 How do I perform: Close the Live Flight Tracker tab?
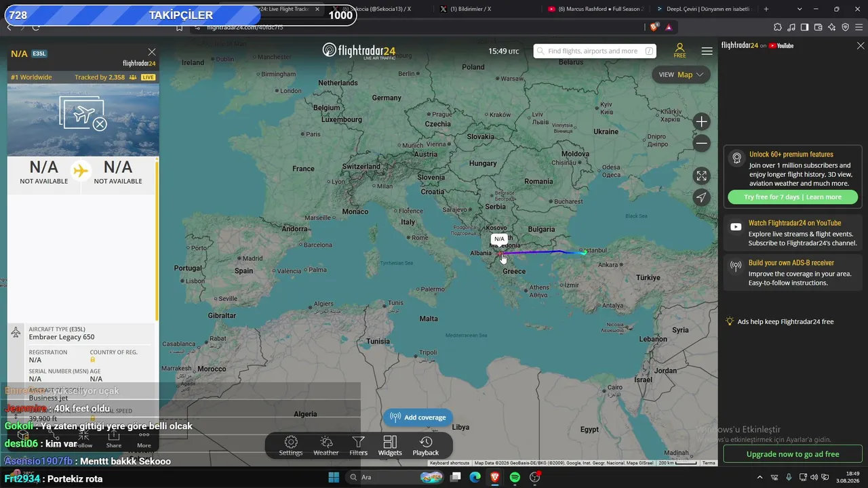[x=317, y=9]
